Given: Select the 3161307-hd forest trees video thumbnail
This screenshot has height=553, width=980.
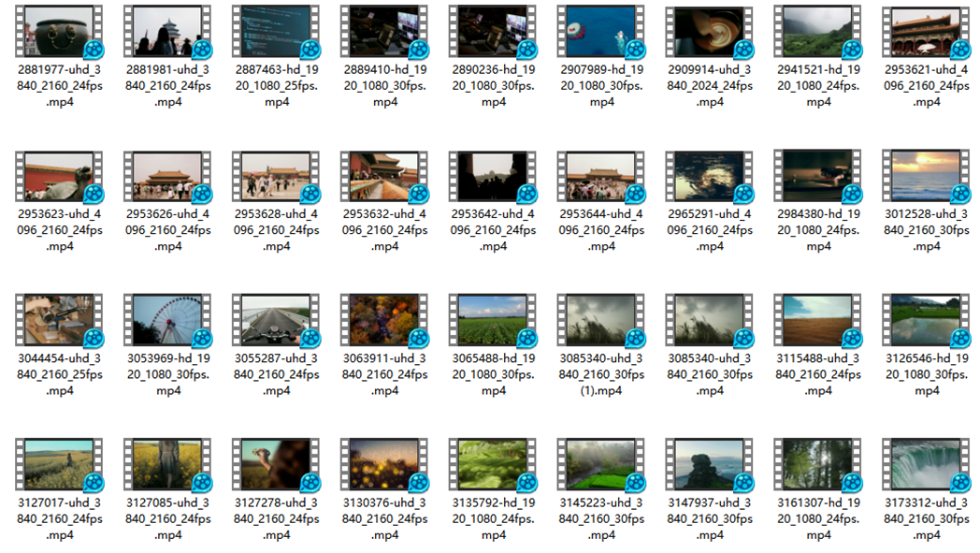Looking at the screenshot, I should coord(818,464).
